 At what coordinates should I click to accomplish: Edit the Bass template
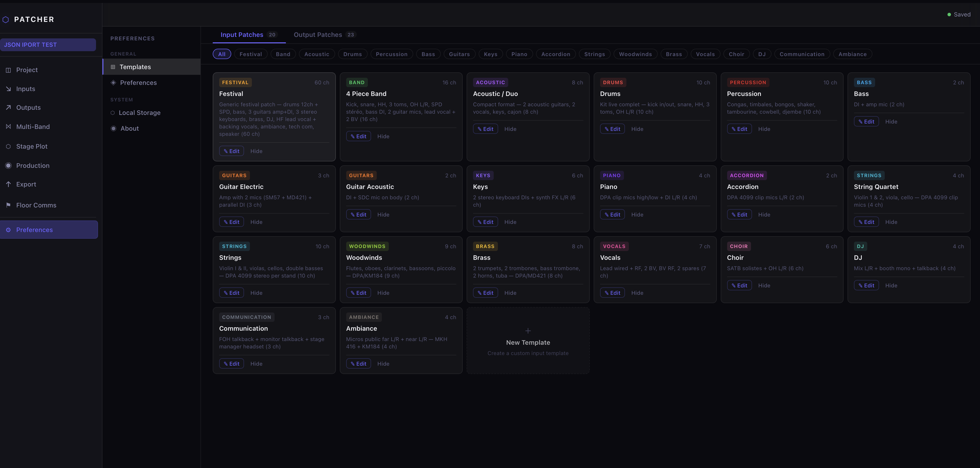coord(866,121)
